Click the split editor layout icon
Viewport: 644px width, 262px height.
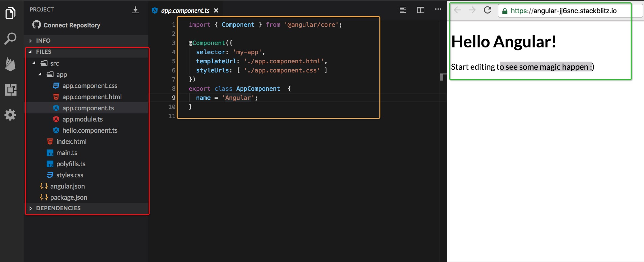(x=421, y=10)
